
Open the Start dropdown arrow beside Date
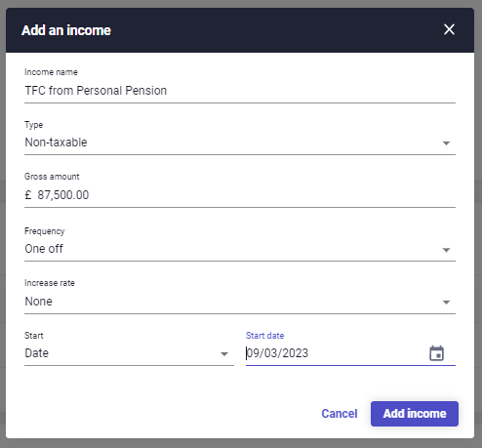(x=224, y=354)
